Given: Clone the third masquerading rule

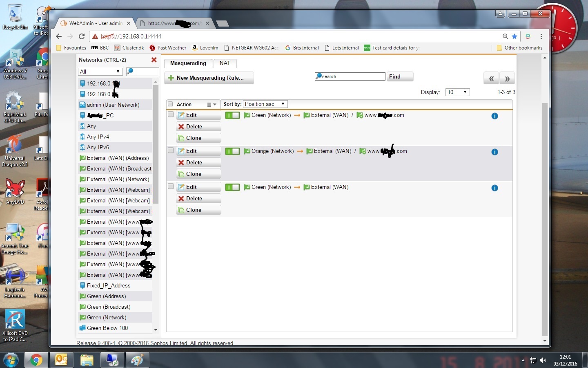Looking at the screenshot, I should click(198, 210).
